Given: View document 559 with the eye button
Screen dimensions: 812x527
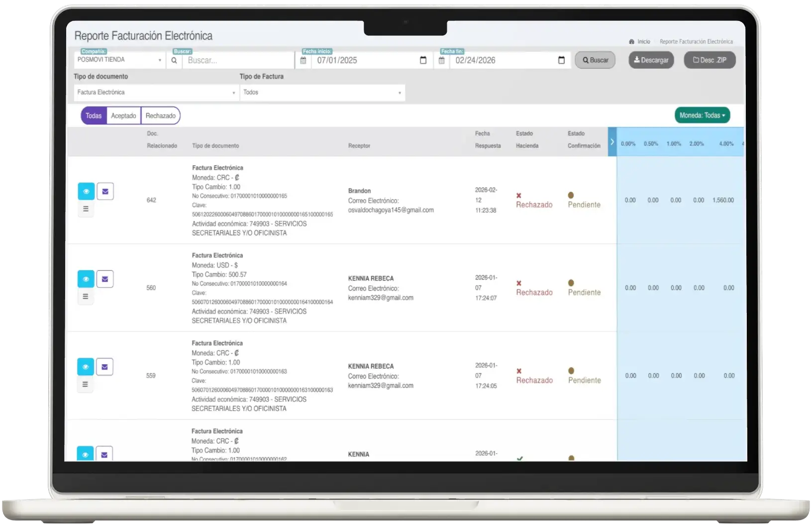Looking at the screenshot, I should (x=86, y=367).
